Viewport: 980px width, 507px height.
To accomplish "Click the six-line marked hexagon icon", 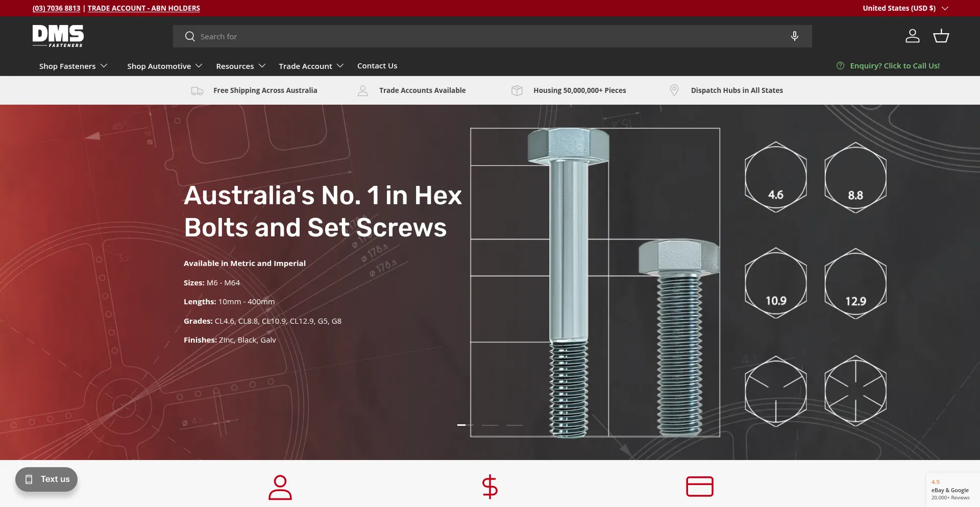I will pos(855,391).
